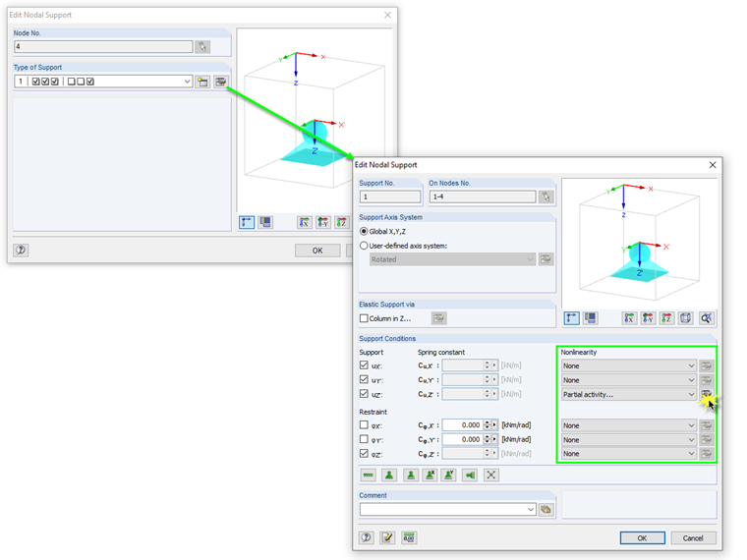This screenshot has width=747, height=560.
Task: Edit column in Z parameters icon
Action: tap(438, 318)
